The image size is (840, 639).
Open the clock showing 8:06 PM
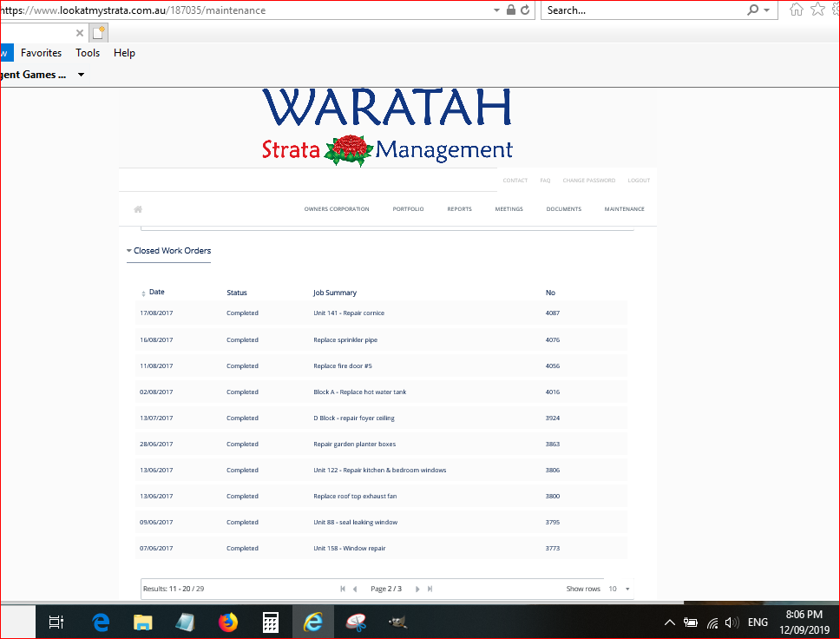point(804,622)
